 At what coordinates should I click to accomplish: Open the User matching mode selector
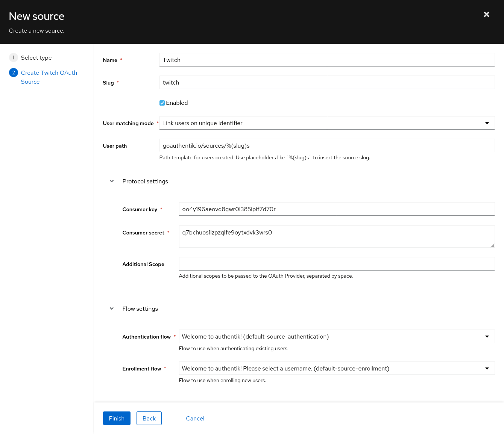pyautogui.click(x=326, y=123)
